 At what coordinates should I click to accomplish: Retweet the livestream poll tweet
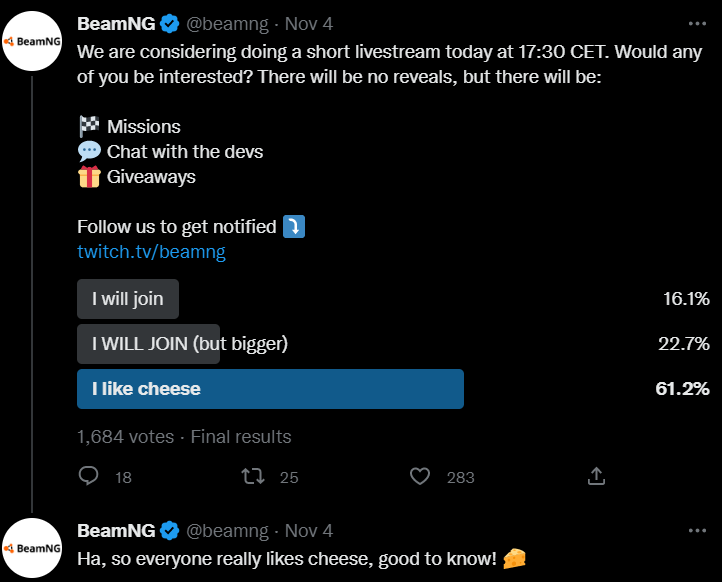253,476
